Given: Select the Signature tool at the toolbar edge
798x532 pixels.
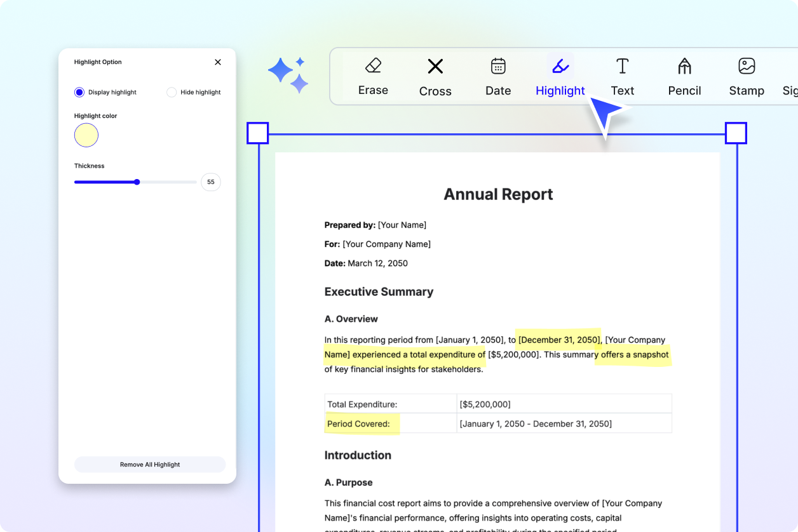Looking at the screenshot, I should (790, 75).
